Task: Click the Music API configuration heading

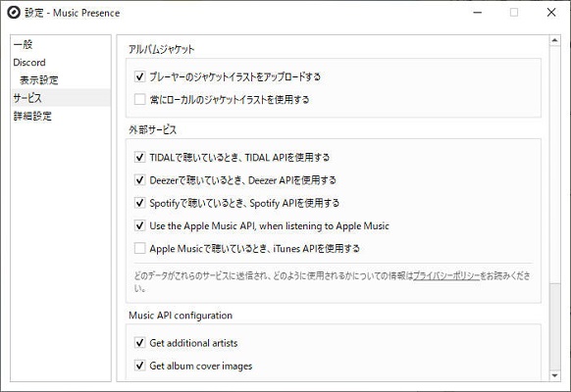Action: tap(181, 316)
